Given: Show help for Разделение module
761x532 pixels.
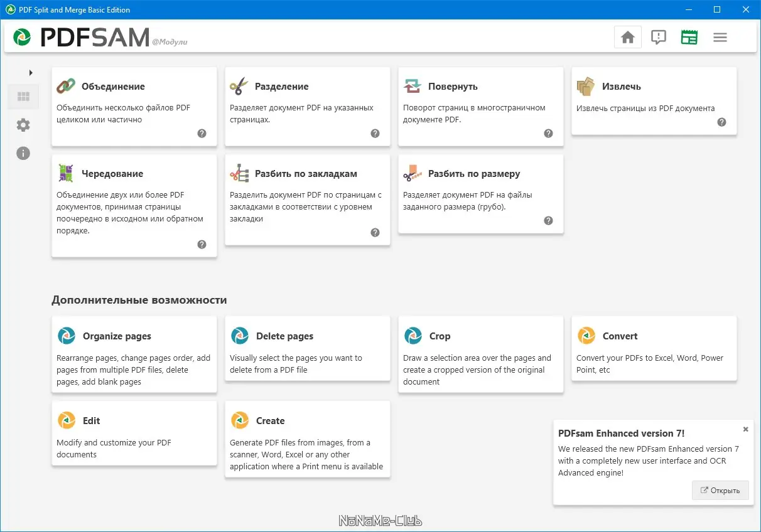Looking at the screenshot, I should tap(375, 133).
